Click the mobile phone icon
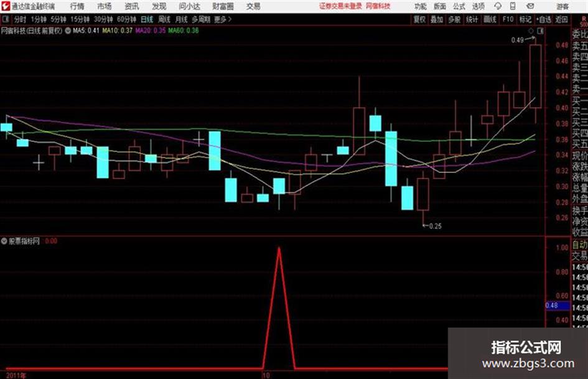The image size is (588, 379). pos(513,6)
